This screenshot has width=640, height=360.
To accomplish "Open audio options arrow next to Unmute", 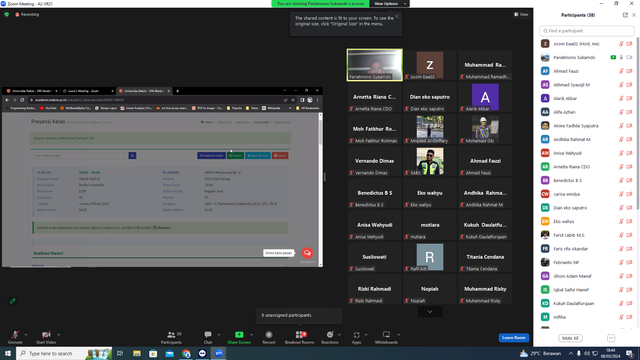I will pyautogui.click(x=26, y=335).
